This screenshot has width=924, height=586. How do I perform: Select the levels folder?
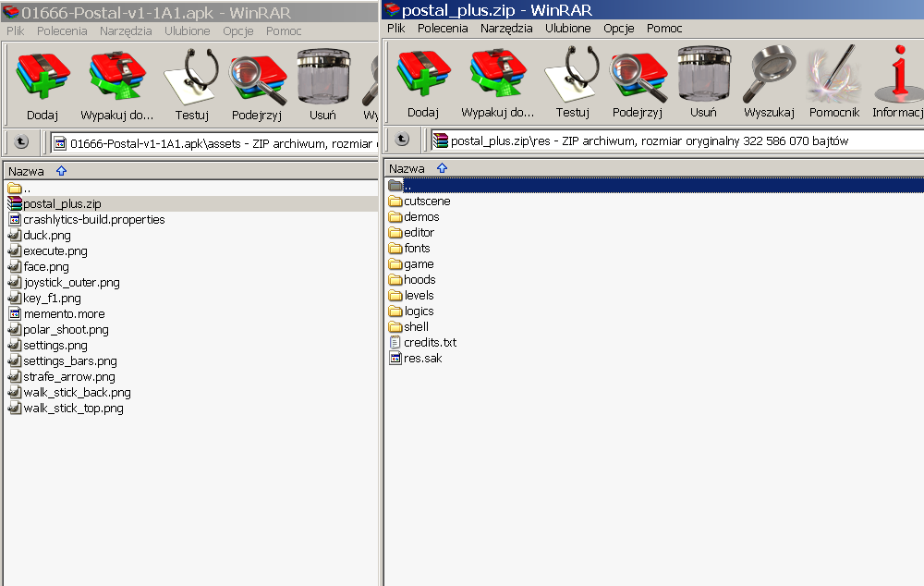pyautogui.click(x=411, y=296)
